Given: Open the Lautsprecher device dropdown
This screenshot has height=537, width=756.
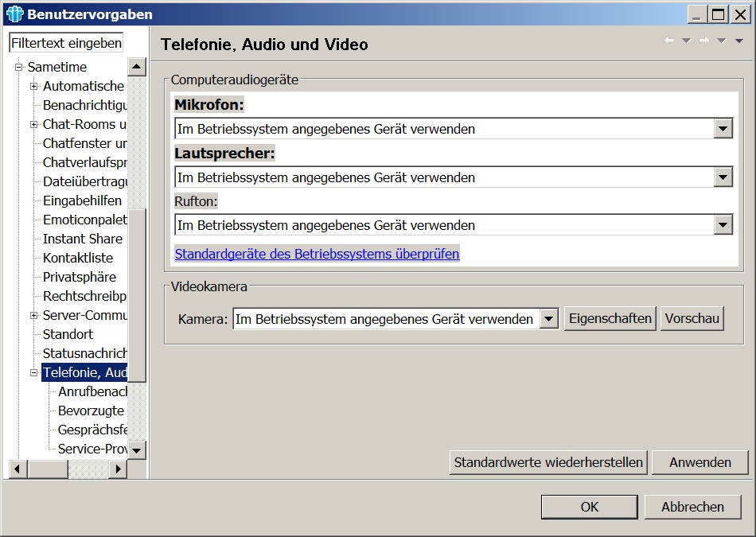Looking at the screenshot, I should coord(723,177).
